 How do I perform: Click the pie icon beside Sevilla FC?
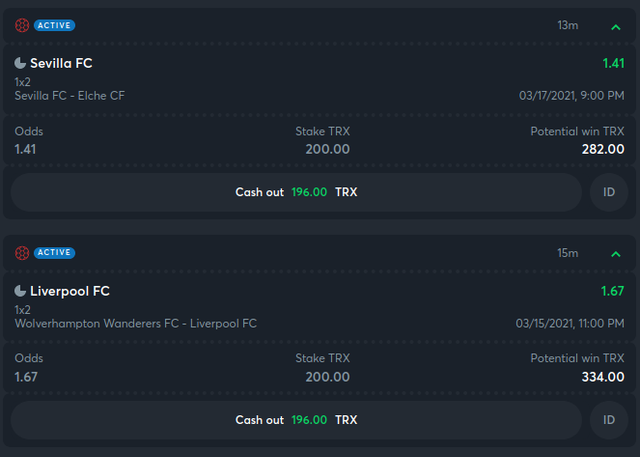[x=20, y=63]
